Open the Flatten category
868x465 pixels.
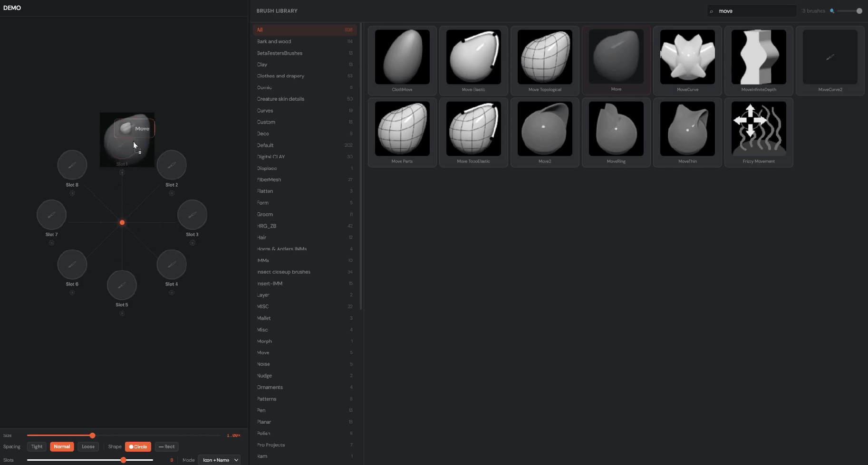[x=305, y=191]
